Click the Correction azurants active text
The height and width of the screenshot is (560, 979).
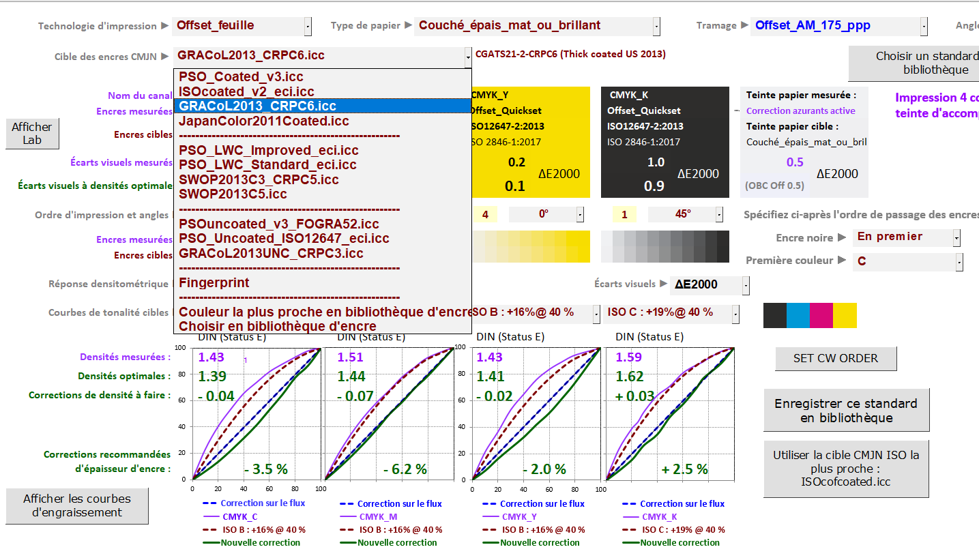pyautogui.click(x=800, y=110)
